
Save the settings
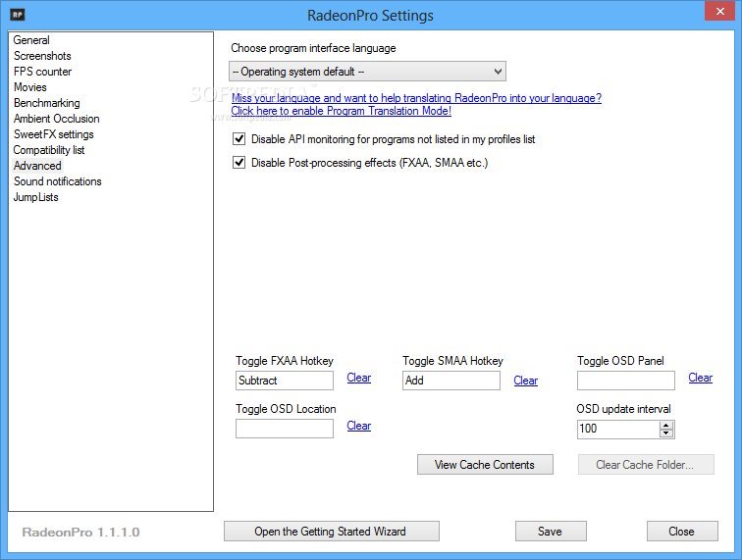(551, 532)
